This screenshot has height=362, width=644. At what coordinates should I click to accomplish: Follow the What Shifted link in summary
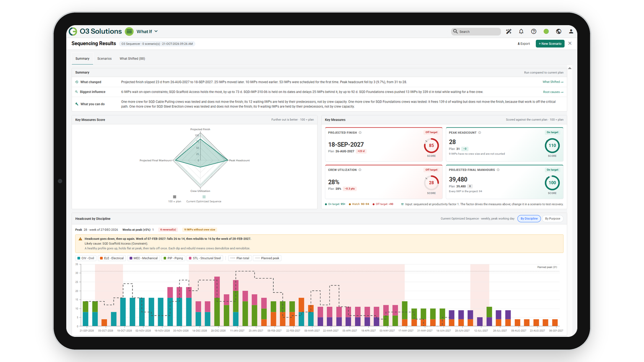553,82
